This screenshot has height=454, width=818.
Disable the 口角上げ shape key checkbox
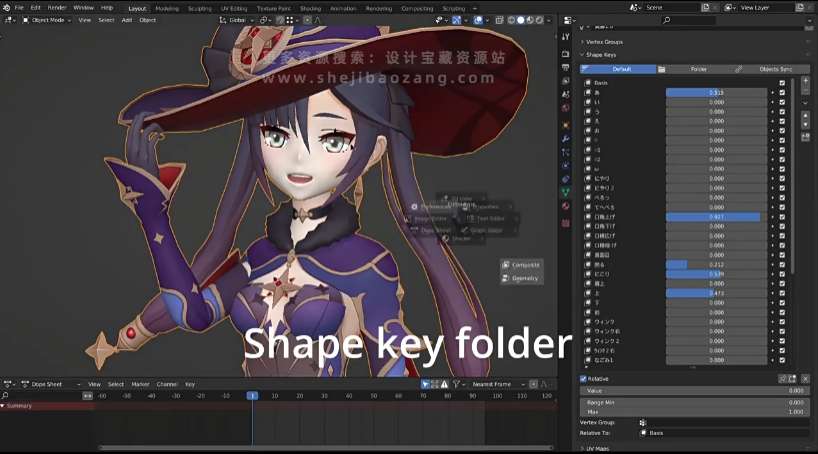point(782,217)
